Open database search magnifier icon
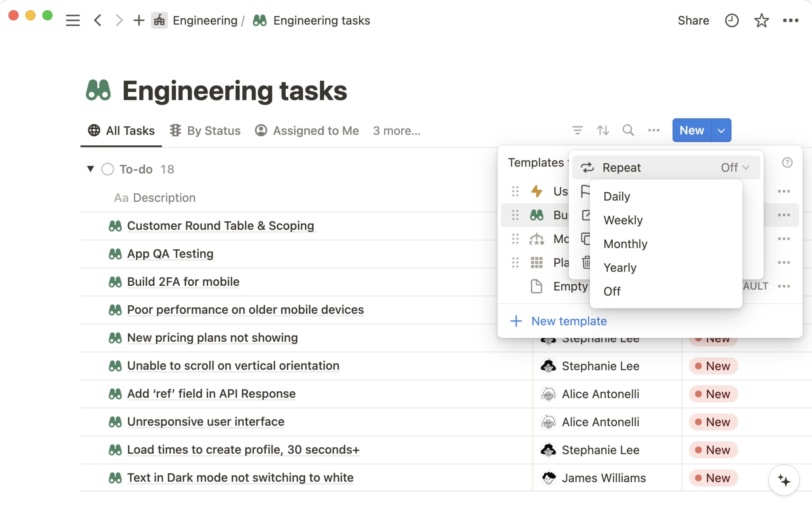 pos(628,130)
